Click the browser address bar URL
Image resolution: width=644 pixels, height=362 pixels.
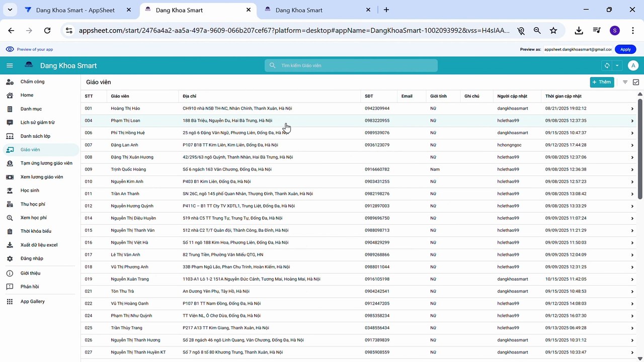[x=294, y=30]
